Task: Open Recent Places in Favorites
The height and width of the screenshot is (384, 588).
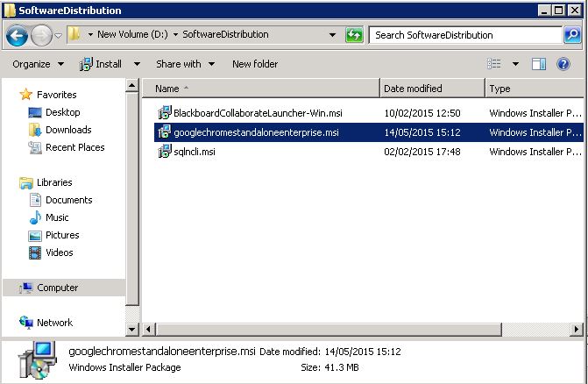Action: [x=75, y=147]
